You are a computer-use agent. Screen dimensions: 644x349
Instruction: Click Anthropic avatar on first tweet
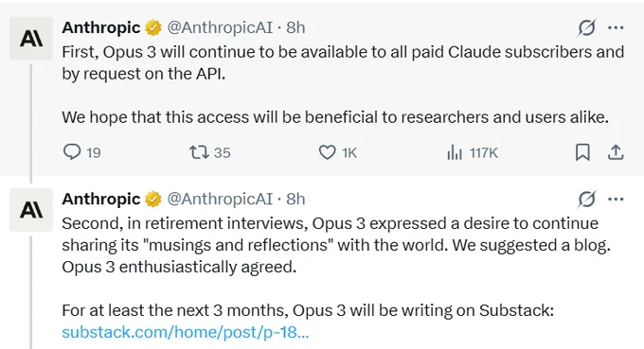[x=31, y=39]
